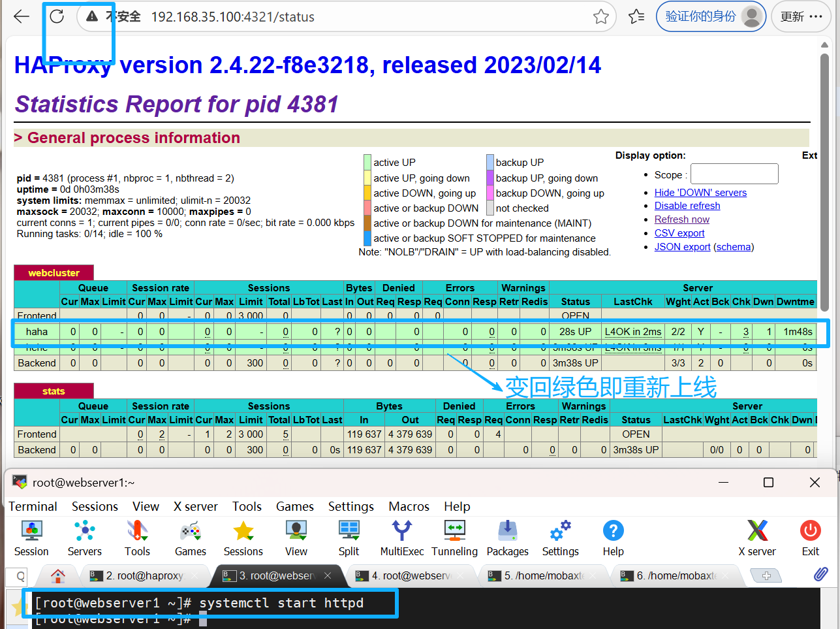Screen dimensions: 840x629
Task: Reload the page with the refresh icon
Action: pyautogui.click(x=57, y=16)
